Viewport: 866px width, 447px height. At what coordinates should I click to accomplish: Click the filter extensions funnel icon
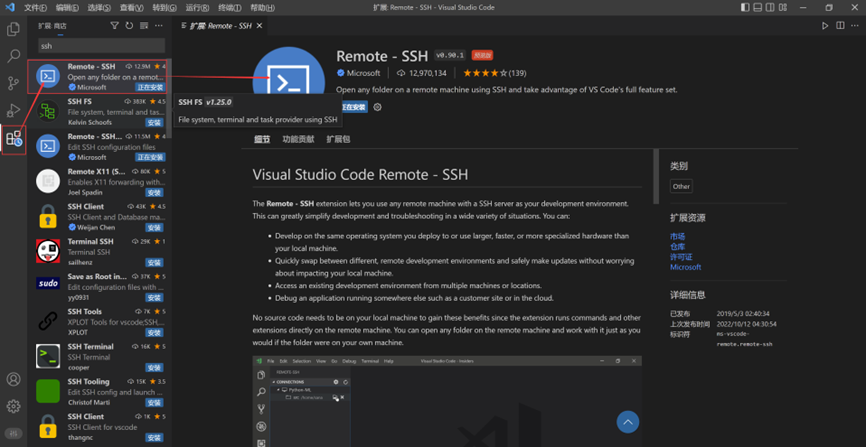pyautogui.click(x=114, y=25)
